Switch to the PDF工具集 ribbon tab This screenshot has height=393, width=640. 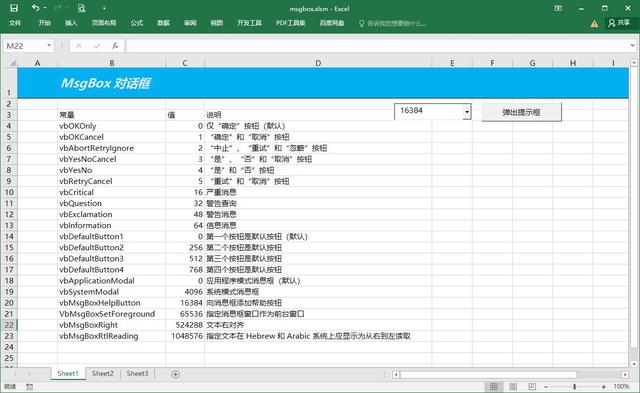coord(291,23)
